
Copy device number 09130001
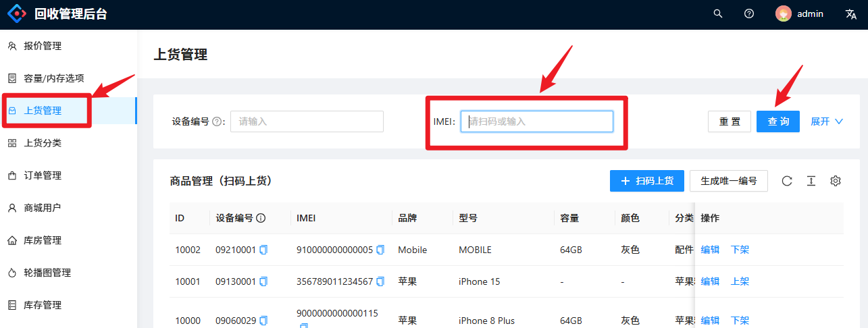263,281
